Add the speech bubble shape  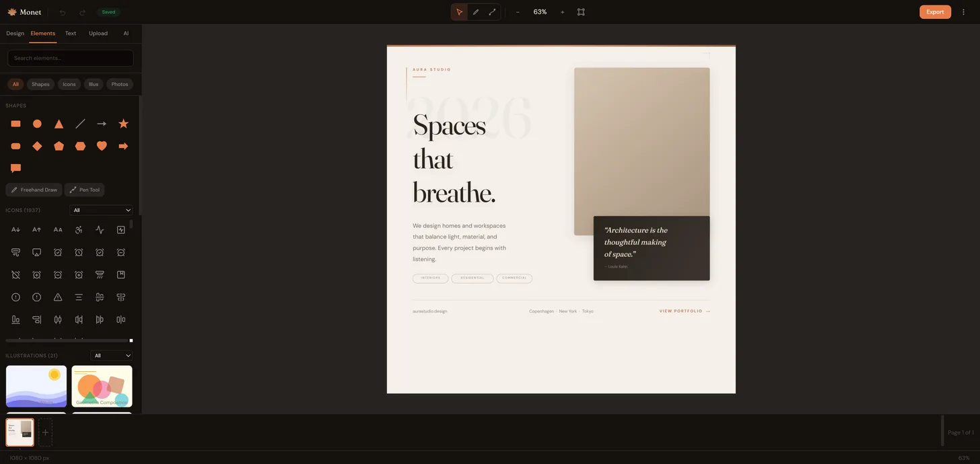[16, 168]
